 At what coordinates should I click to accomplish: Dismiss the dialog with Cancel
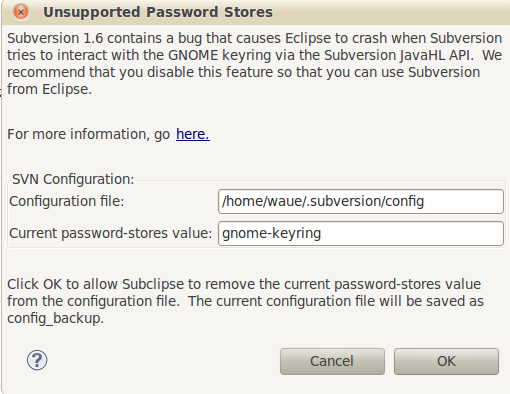pos(332,361)
